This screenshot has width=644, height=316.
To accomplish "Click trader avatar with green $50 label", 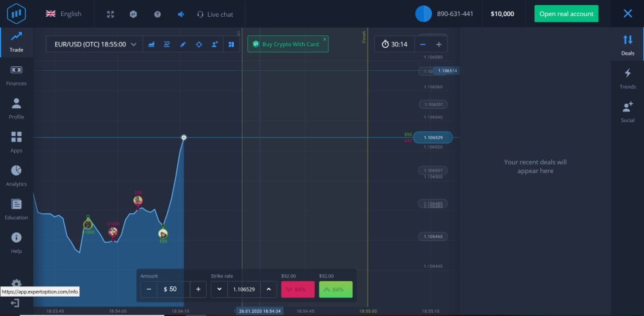I will point(163,234).
